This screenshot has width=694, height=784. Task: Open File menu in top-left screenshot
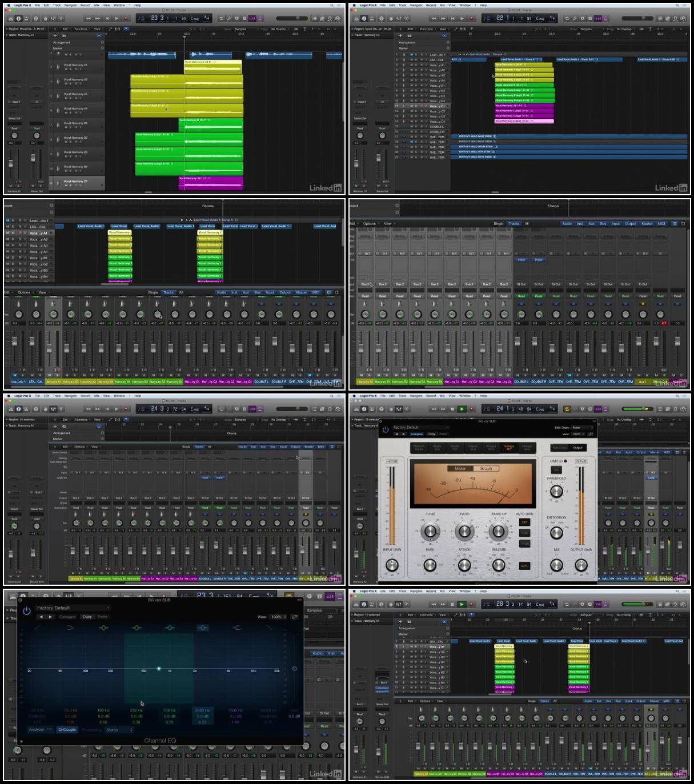[38, 5]
